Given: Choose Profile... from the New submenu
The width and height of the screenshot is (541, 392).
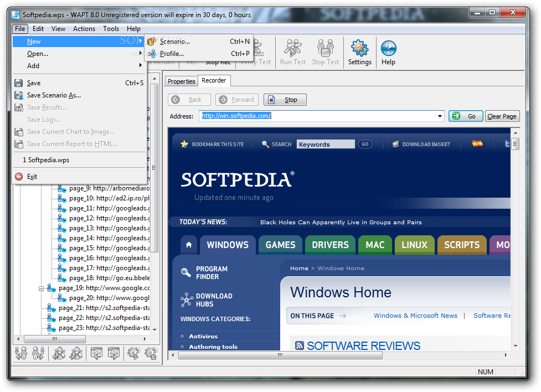Looking at the screenshot, I should (198, 54).
